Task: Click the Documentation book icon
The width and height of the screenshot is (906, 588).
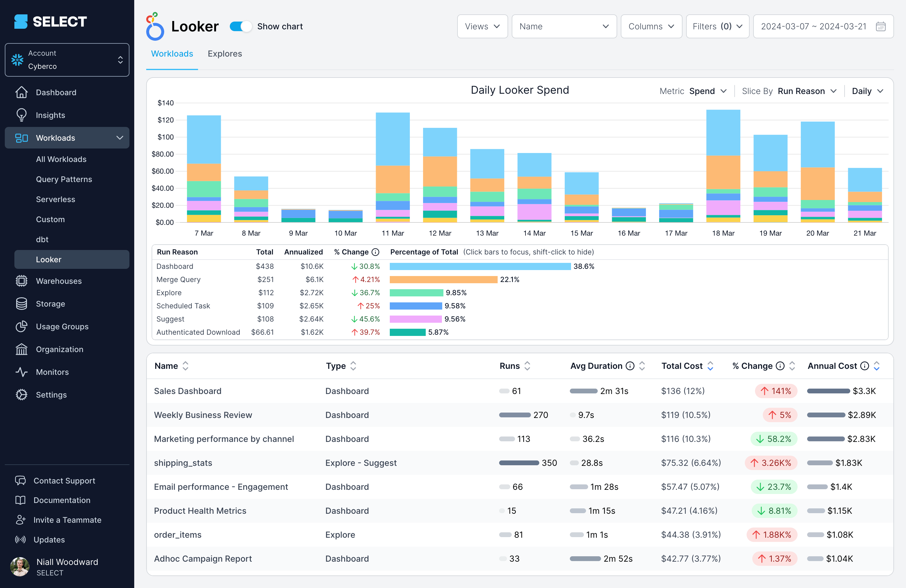Action: pyautogui.click(x=20, y=500)
